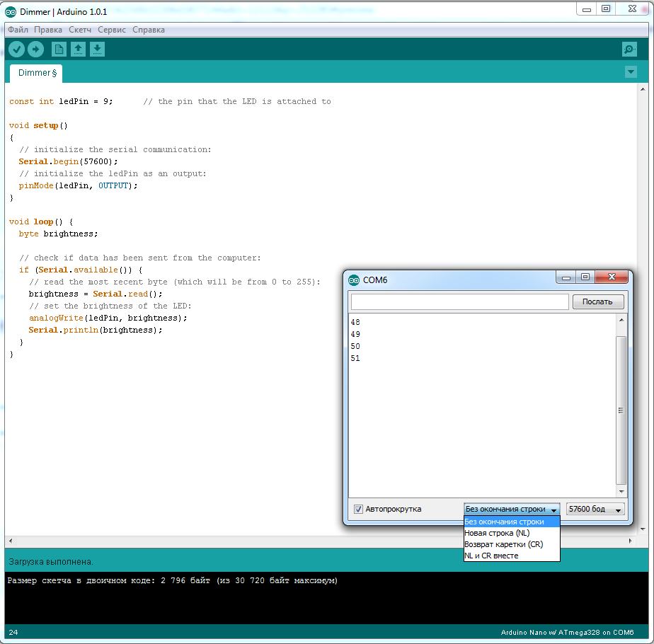Switch to the Dimmer sketch tab

(x=36, y=73)
